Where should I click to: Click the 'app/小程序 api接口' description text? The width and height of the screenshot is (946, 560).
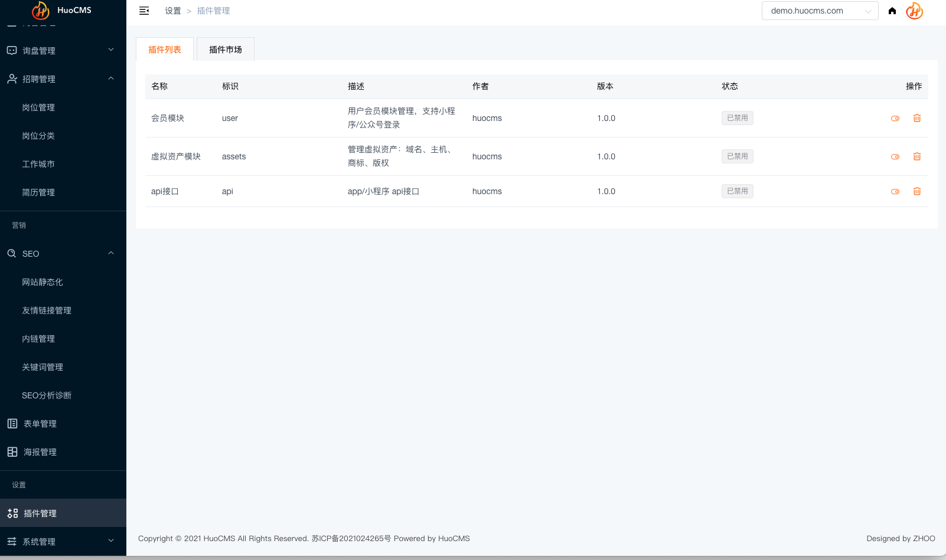[383, 191]
